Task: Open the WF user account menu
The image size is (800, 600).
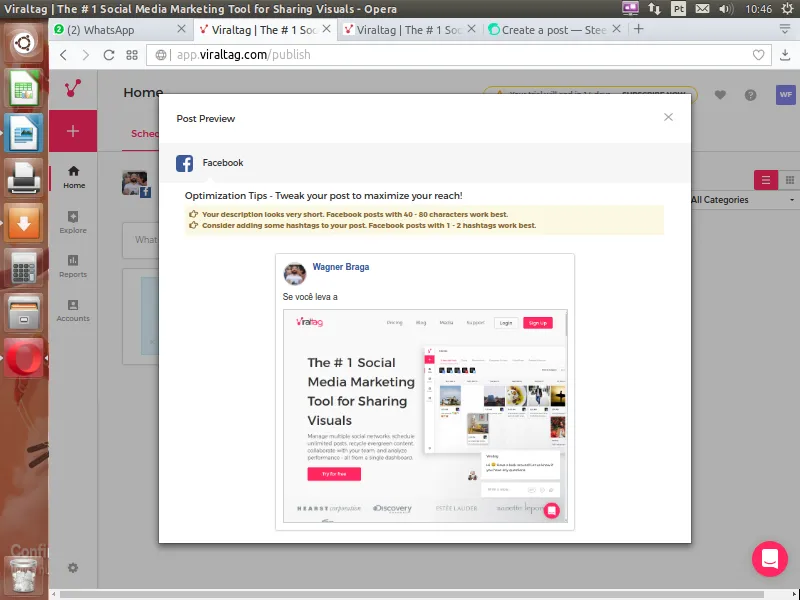Action: 786,95
